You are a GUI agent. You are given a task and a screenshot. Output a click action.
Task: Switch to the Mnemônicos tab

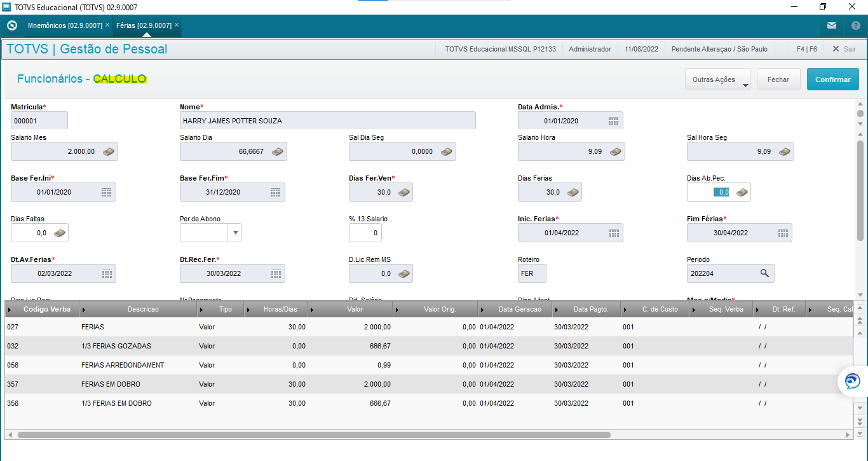(65, 25)
